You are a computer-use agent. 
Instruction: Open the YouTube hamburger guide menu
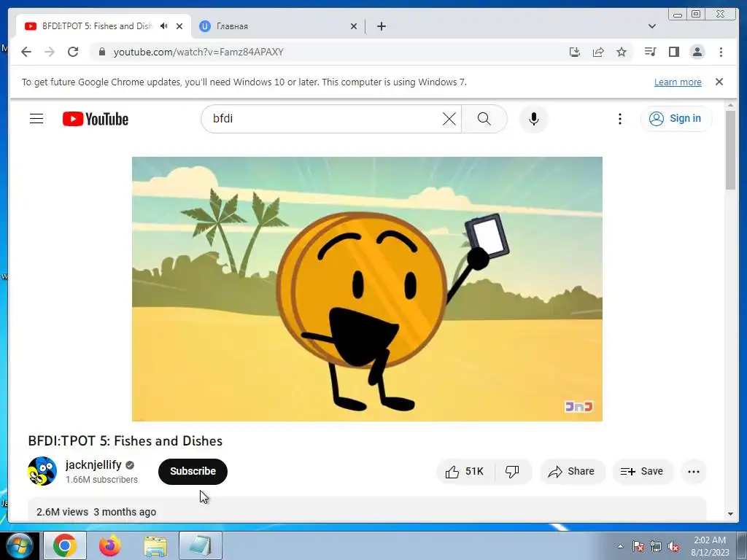(36, 119)
